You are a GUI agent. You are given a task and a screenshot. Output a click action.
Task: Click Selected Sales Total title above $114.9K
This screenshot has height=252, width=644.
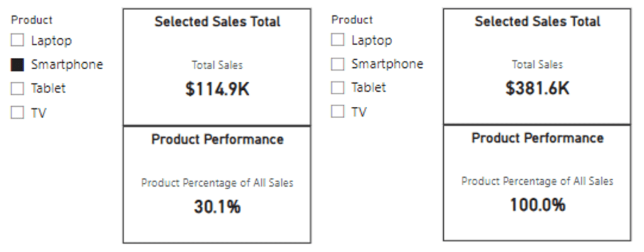[x=217, y=22]
